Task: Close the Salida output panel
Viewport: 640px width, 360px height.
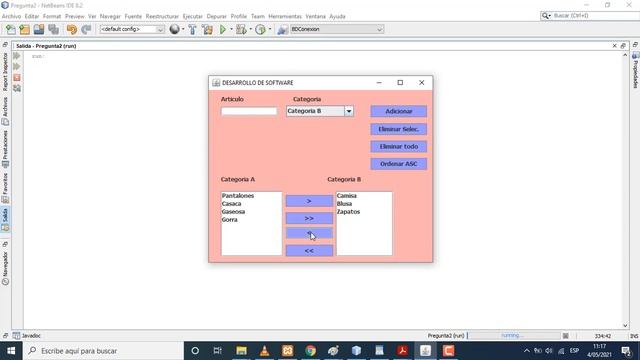Action: [x=615, y=46]
